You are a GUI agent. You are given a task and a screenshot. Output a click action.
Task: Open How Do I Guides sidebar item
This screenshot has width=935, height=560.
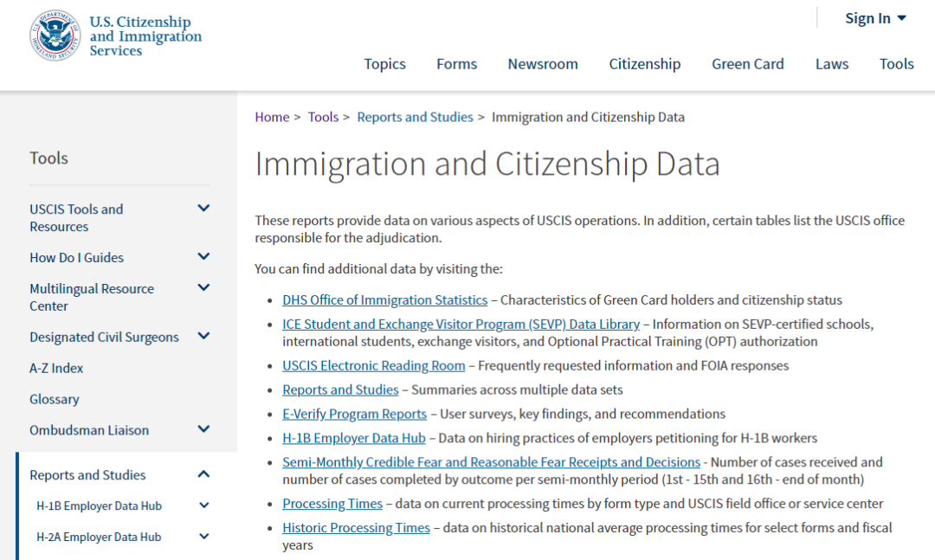77,258
